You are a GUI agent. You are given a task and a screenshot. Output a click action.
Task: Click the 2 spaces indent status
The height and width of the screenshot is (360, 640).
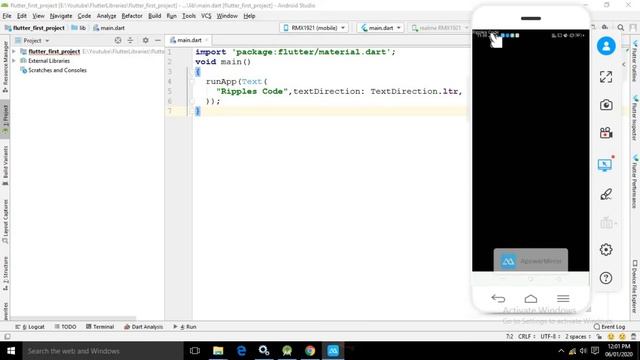pos(578,336)
